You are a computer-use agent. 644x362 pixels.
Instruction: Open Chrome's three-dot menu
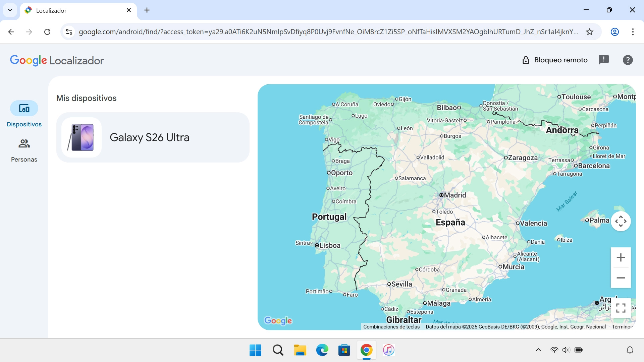pyautogui.click(x=633, y=32)
